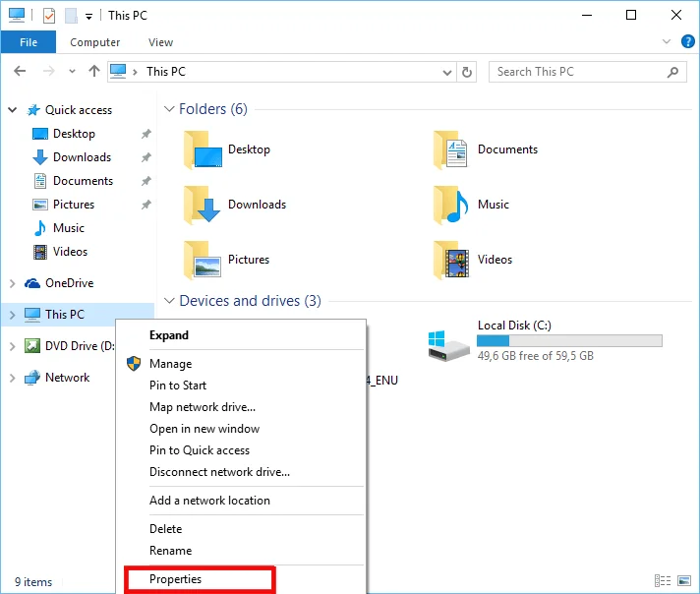Collapse the Quick access tree node
The image size is (700, 594).
[x=13, y=110]
